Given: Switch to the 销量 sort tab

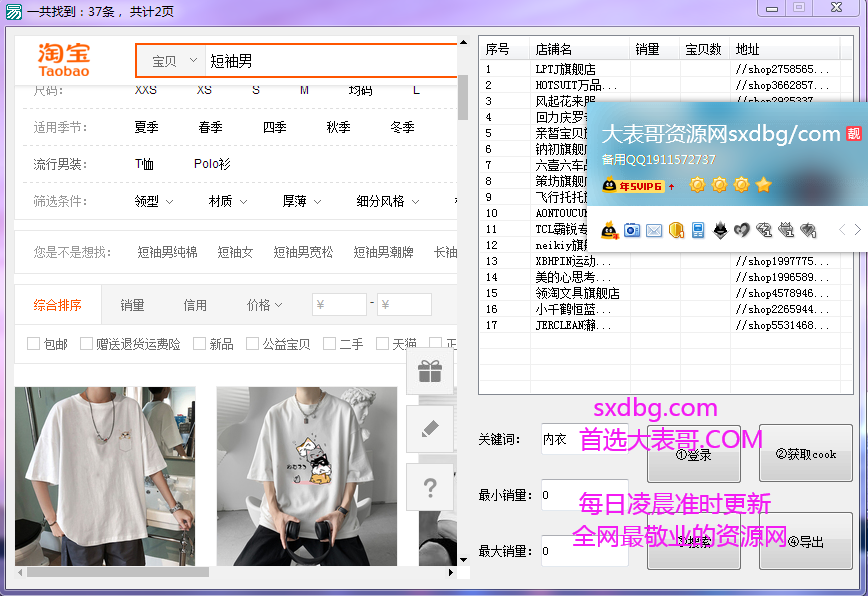Looking at the screenshot, I should 132,305.
